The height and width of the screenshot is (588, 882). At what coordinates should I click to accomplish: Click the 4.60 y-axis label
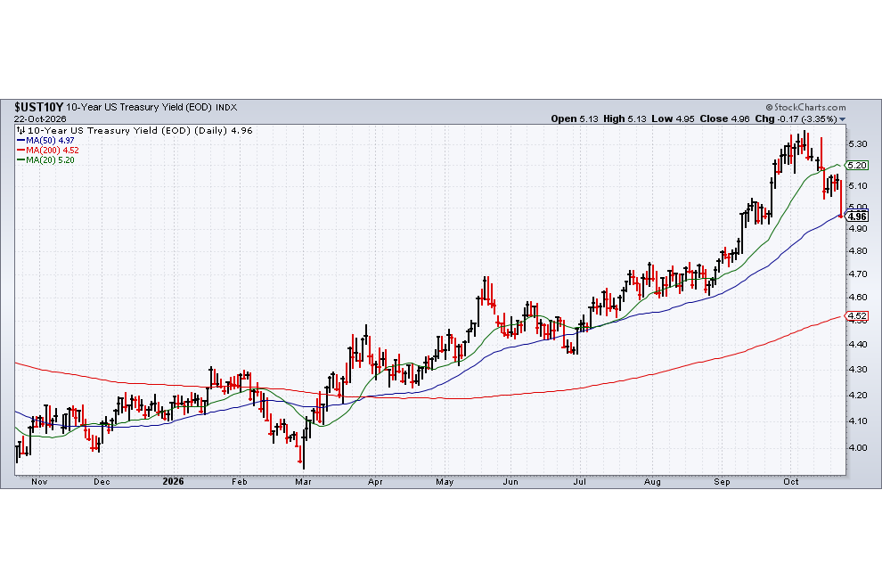click(858, 297)
